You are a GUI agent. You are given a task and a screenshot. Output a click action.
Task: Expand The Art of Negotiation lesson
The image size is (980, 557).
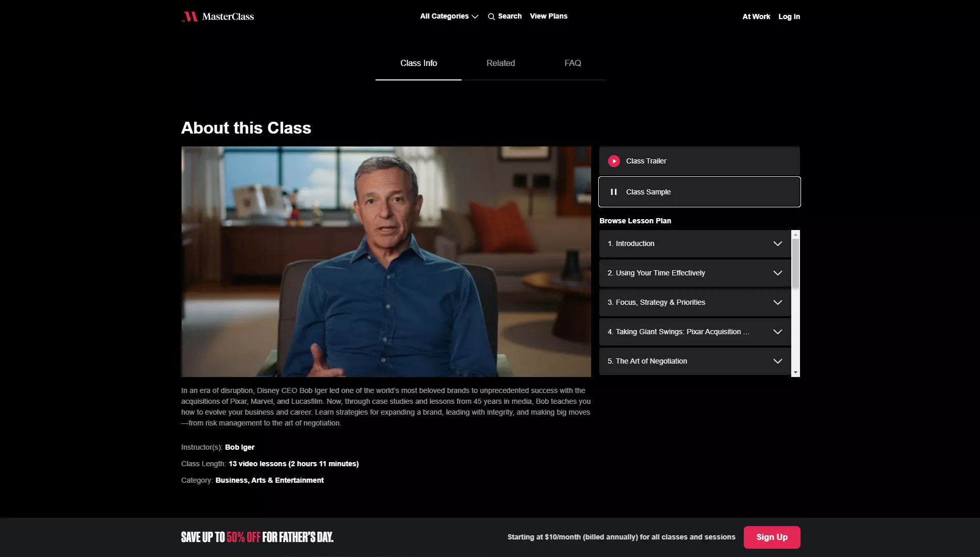[x=695, y=361]
